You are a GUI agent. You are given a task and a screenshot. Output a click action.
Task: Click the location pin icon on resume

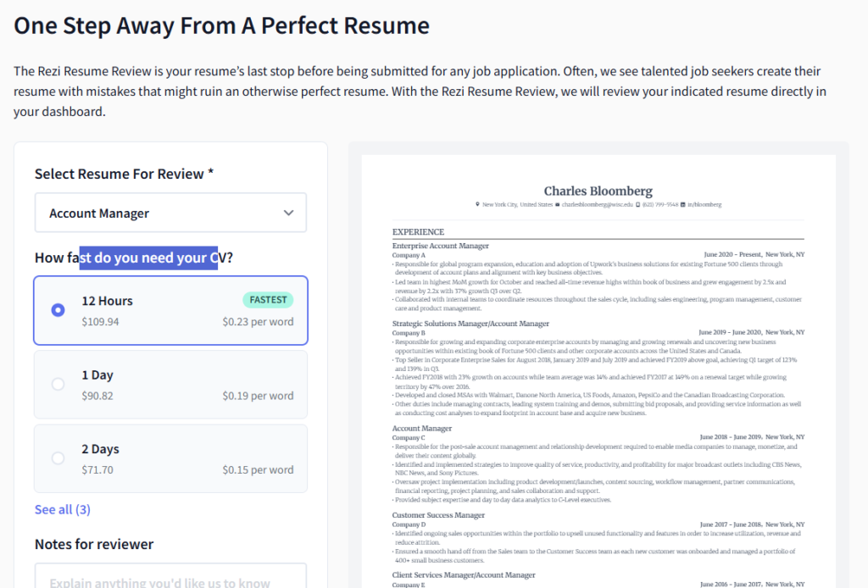478,204
